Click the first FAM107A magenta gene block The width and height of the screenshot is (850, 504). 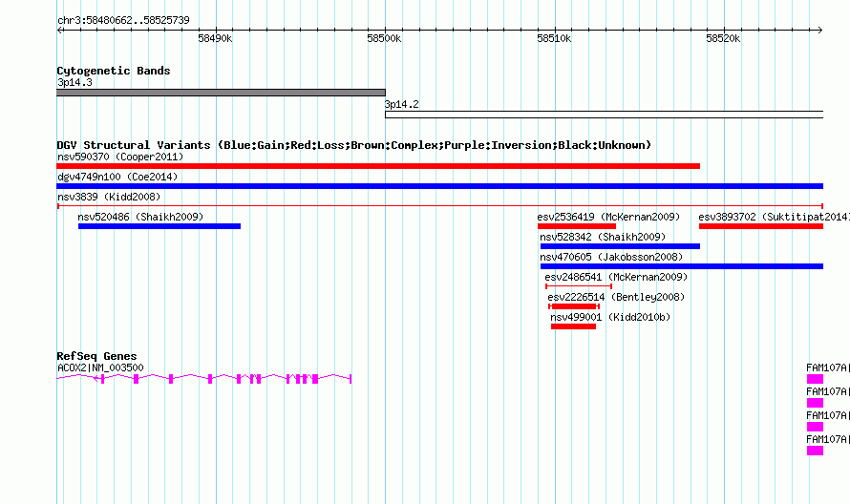815,379
